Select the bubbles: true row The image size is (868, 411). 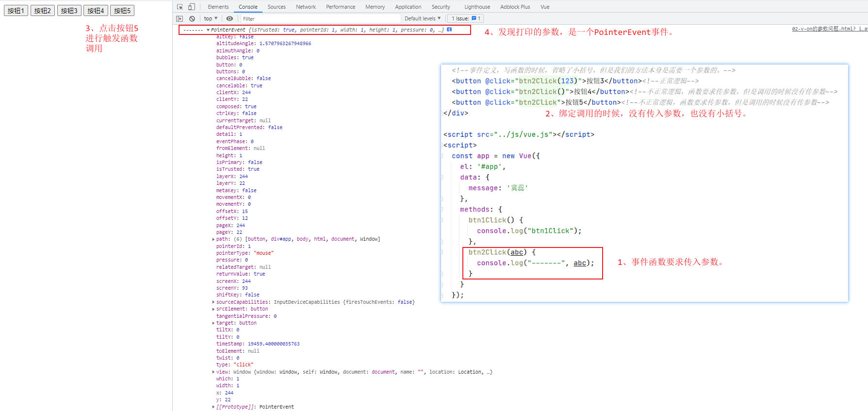click(235, 58)
